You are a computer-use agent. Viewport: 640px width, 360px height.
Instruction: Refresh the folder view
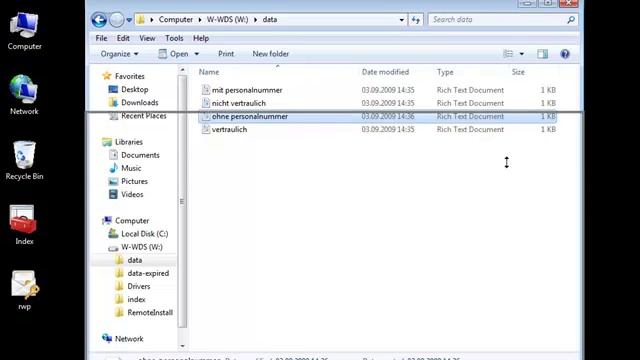pyautogui.click(x=416, y=20)
